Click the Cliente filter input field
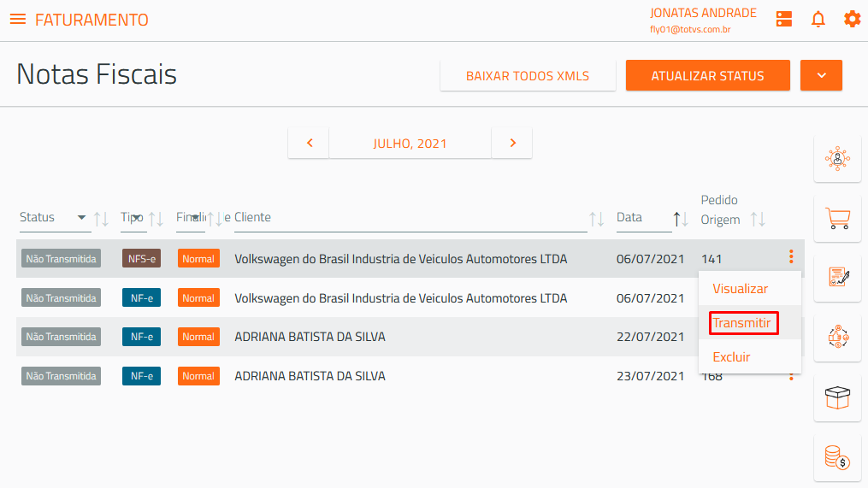Screen dimensions: 868x488 point(410,217)
